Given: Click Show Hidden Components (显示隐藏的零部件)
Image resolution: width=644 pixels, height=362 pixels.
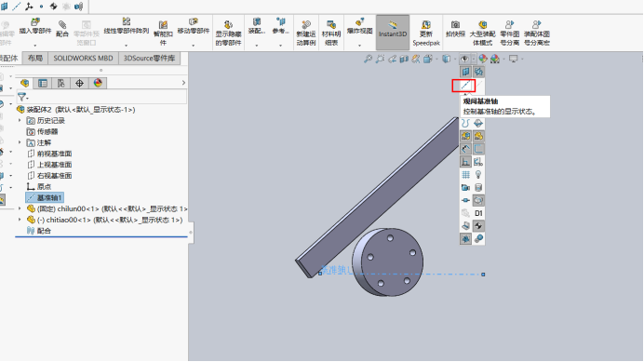Looking at the screenshot, I should [228, 33].
